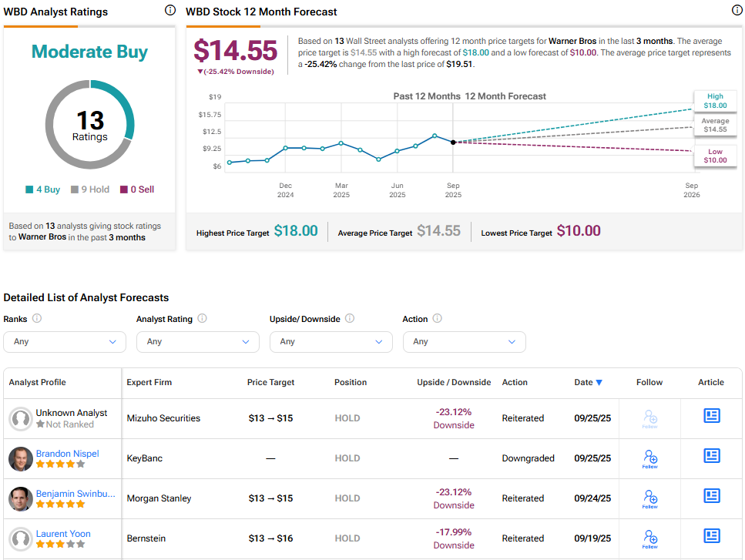Screen dimensions: 745x560
Task: Click the Price Target column header
Action: (x=271, y=382)
